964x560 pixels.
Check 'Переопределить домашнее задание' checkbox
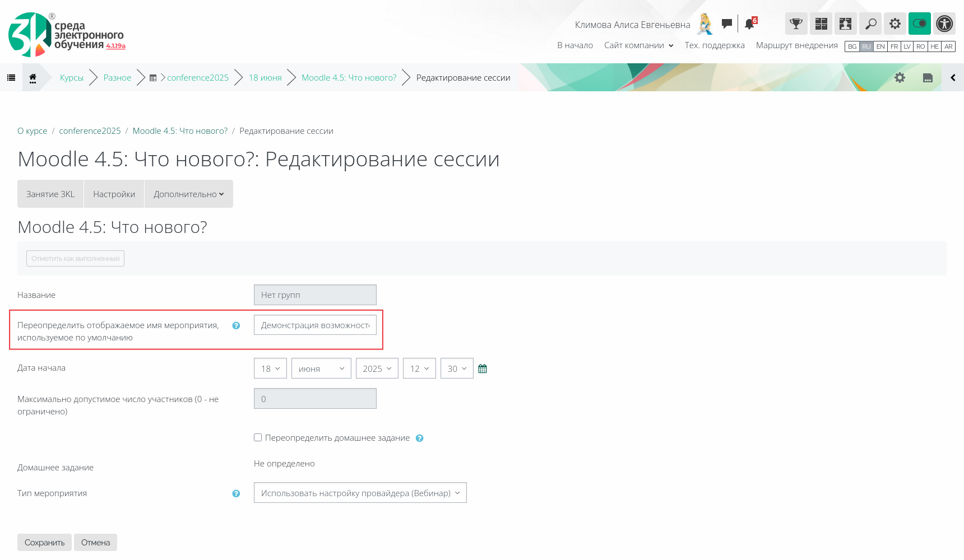[x=258, y=437]
